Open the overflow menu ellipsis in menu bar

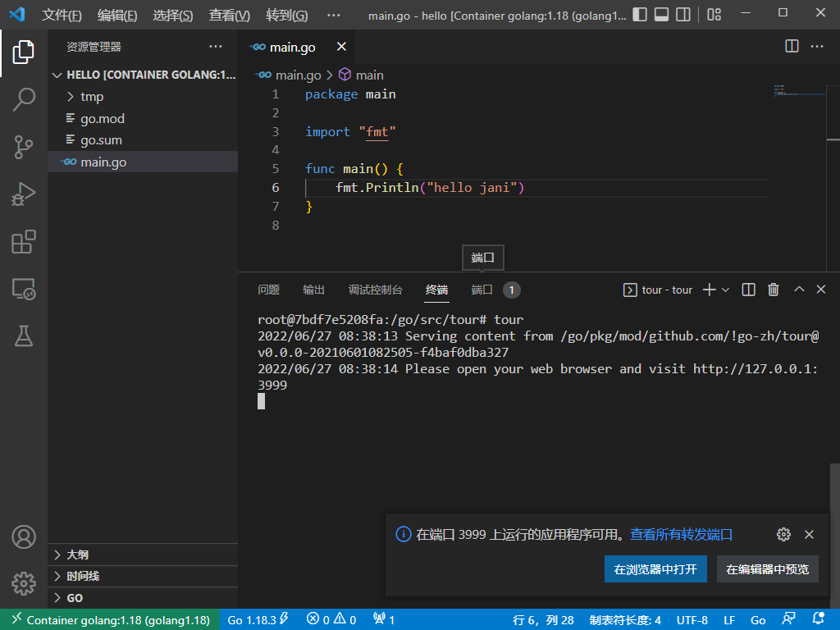click(x=334, y=15)
